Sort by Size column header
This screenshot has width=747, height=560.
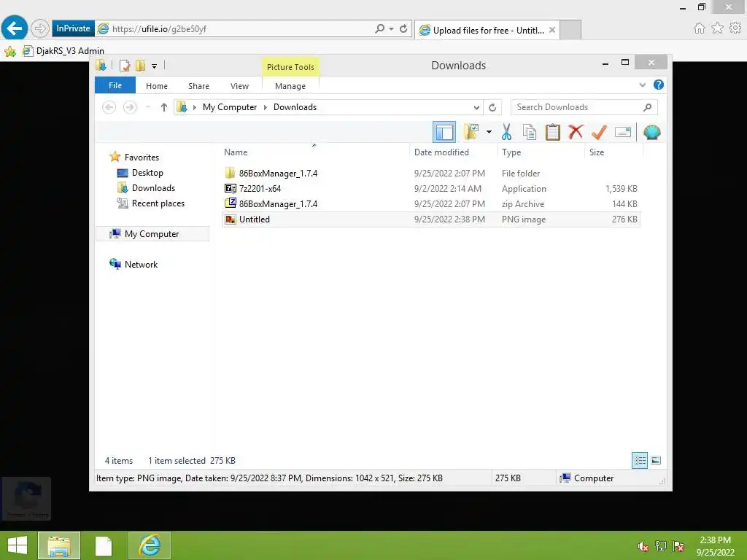(597, 152)
